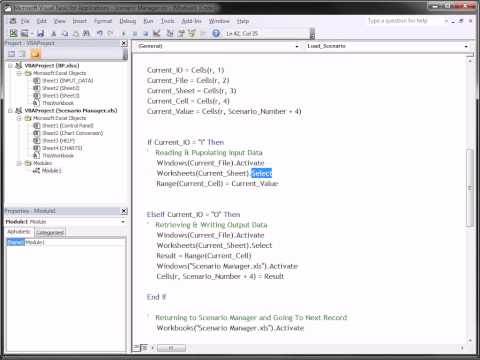Open the Insert menu
480x360 pixels.
tap(80, 21)
